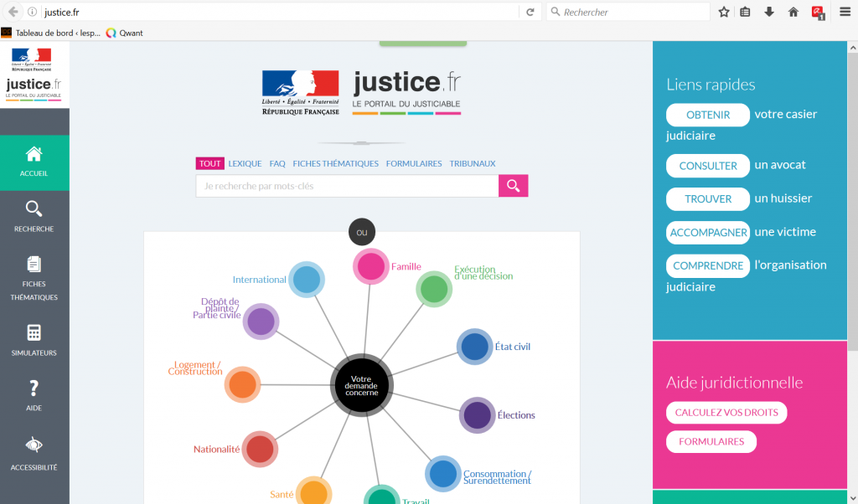Image resolution: width=858 pixels, height=504 pixels.
Task: Click the OBTENIR button
Action: pyautogui.click(x=707, y=115)
